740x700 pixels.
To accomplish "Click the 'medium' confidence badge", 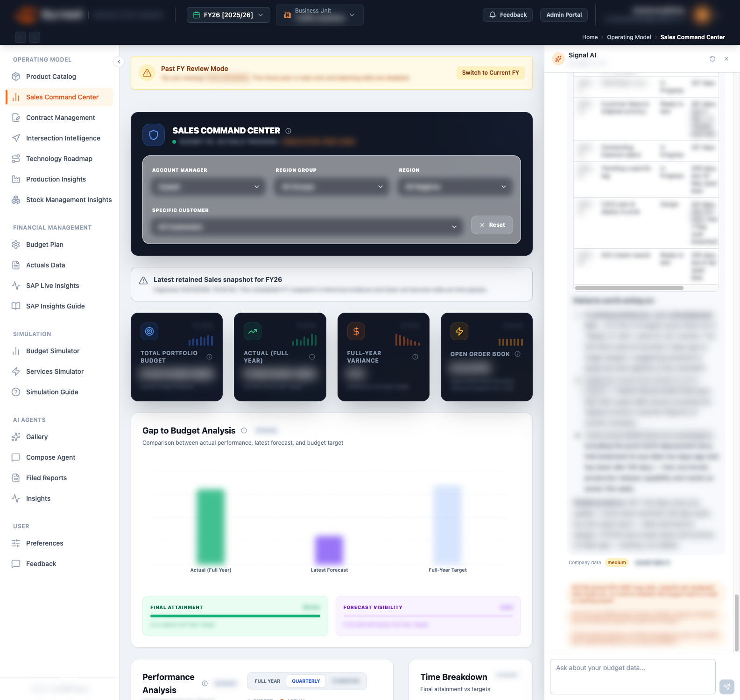I will pyautogui.click(x=617, y=563).
